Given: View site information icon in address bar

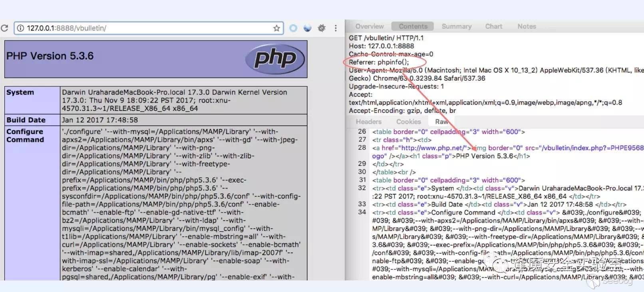Looking at the screenshot, I should pos(20,28).
